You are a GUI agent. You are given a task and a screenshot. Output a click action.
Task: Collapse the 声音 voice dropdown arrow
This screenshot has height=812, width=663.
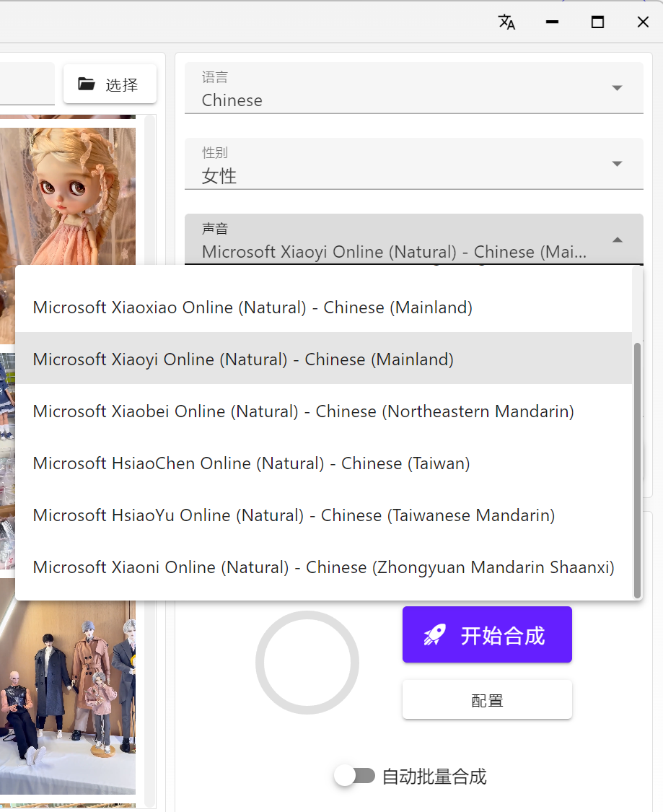(x=617, y=240)
